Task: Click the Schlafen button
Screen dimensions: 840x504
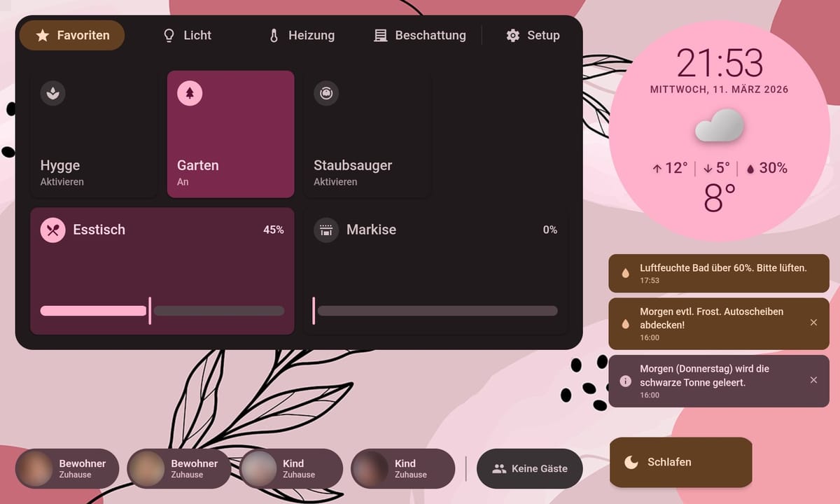Action: 681,462
